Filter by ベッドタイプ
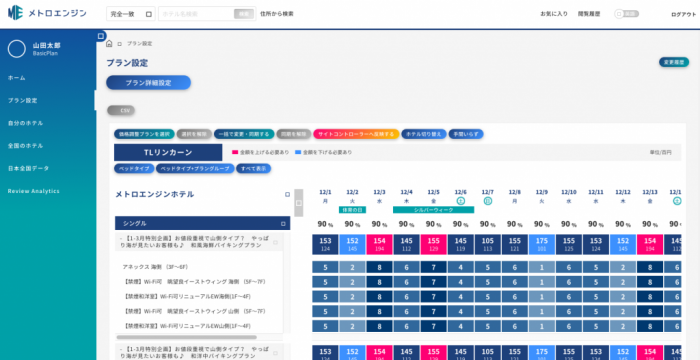This screenshot has height=360, width=700. [134, 168]
